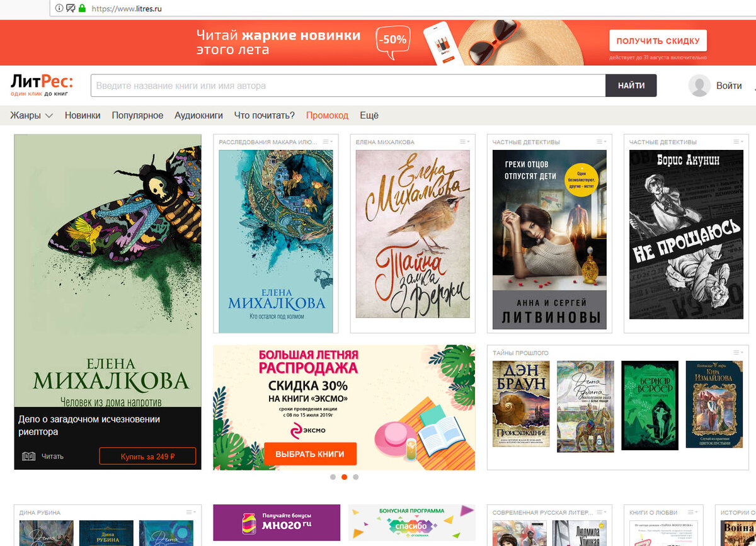The width and height of the screenshot is (756, 546).
Task: Select the first carousel dot under the banner
Action: click(333, 477)
